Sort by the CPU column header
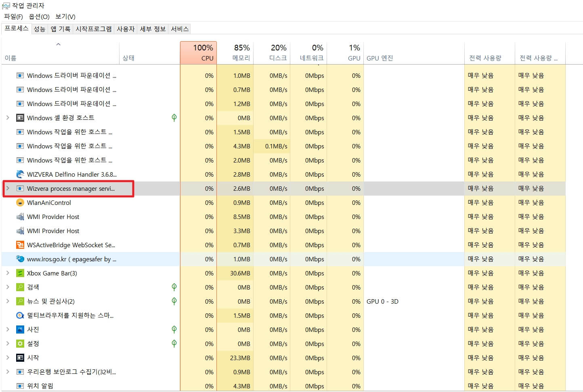This screenshot has height=392, width=583. pos(198,53)
